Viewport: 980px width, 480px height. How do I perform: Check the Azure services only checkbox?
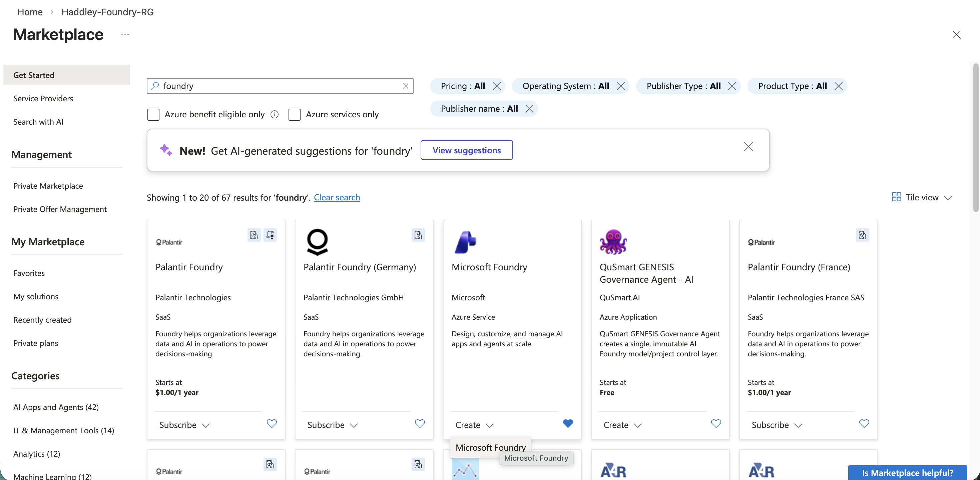coord(295,114)
